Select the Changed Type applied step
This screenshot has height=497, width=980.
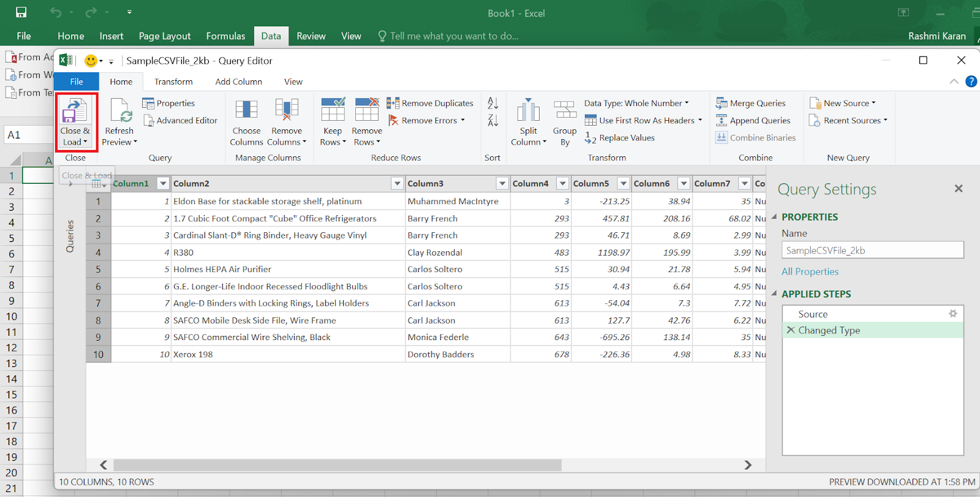pyautogui.click(x=873, y=330)
